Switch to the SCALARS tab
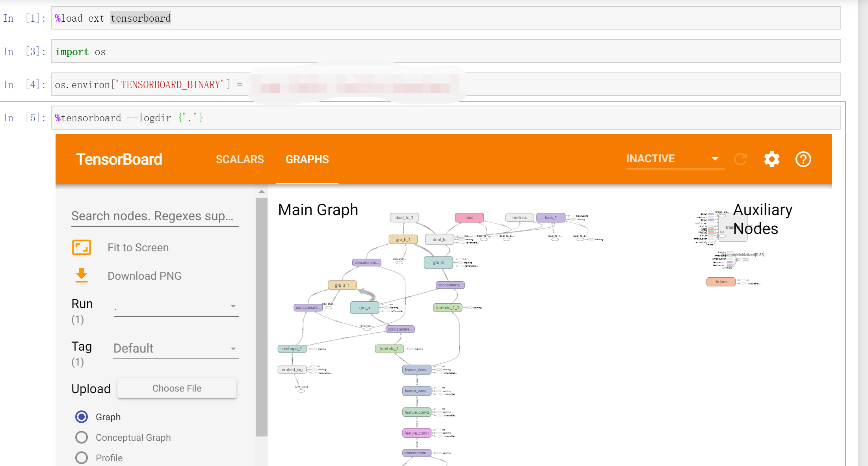 click(240, 159)
